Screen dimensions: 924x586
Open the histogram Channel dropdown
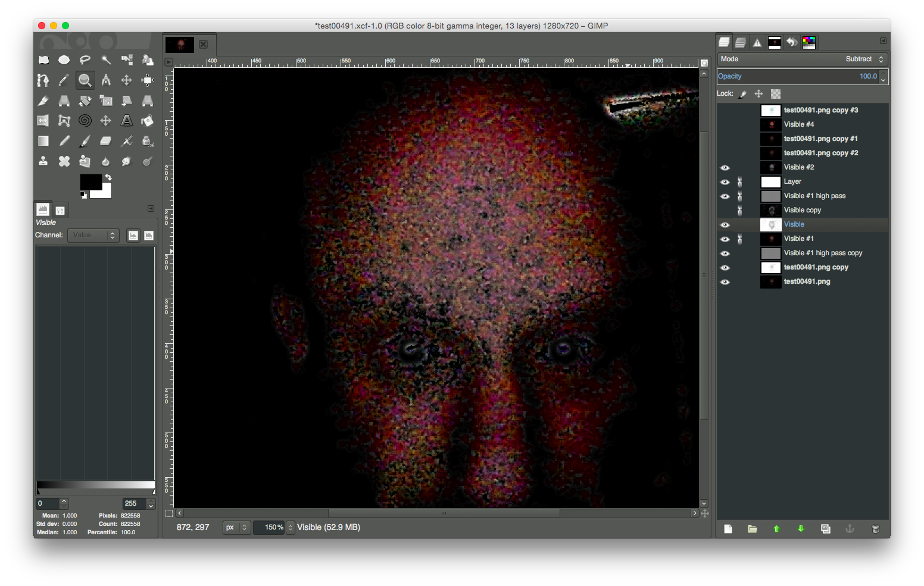coord(93,236)
